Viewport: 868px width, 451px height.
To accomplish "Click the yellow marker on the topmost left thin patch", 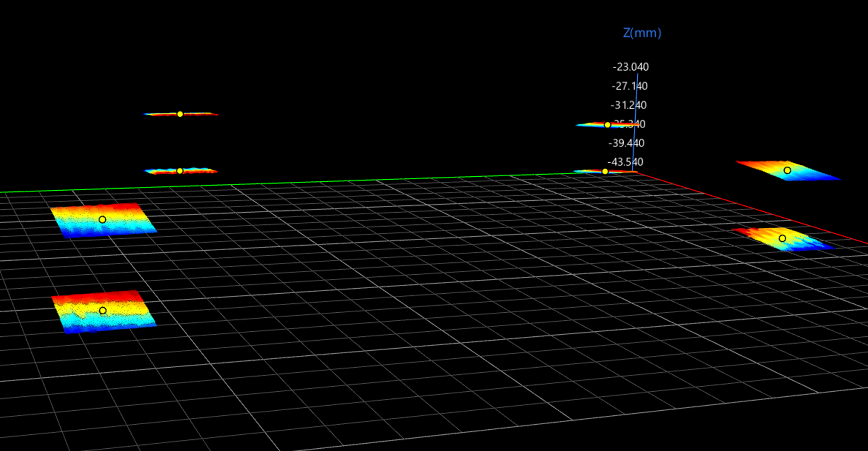I will [x=180, y=114].
